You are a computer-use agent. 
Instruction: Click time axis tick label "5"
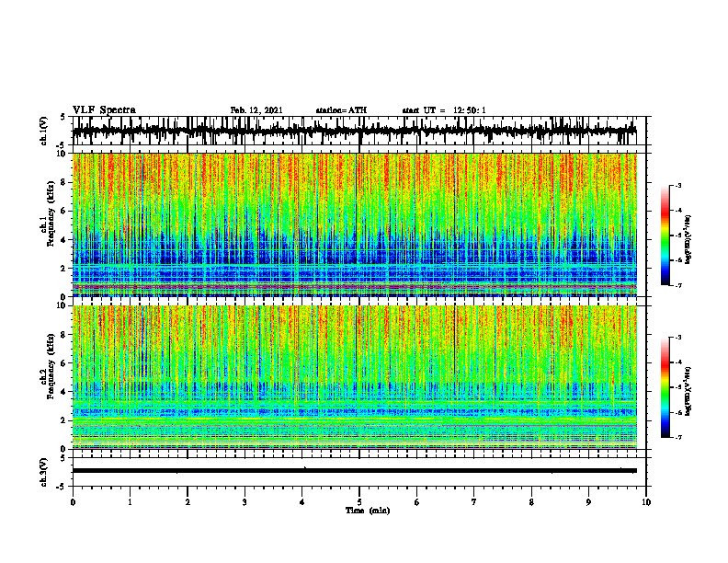tap(359, 502)
